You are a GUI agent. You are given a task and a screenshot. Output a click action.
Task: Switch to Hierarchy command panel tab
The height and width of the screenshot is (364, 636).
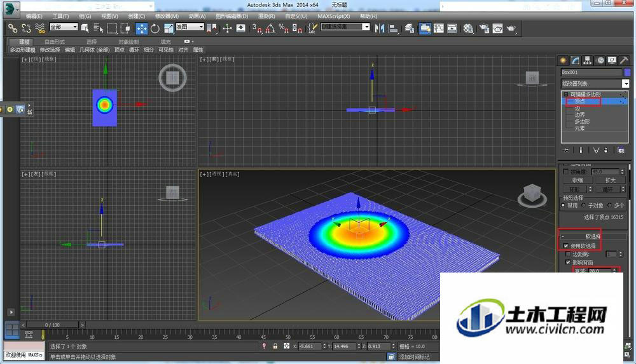(x=587, y=60)
